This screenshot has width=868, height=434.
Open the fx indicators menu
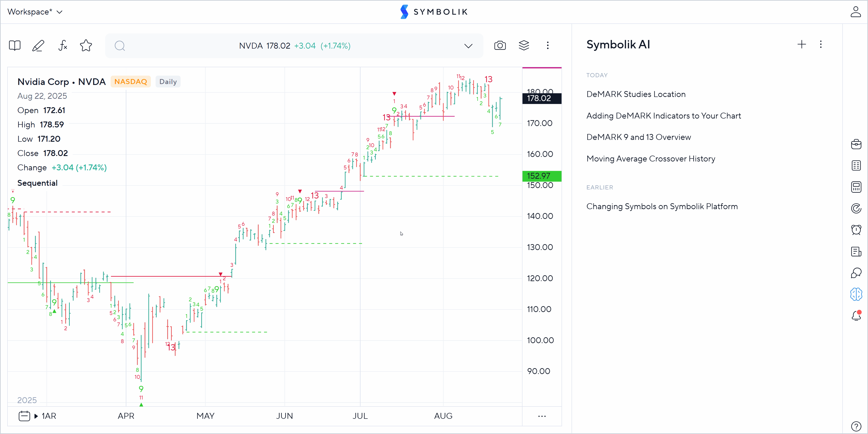[x=63, y=45]
